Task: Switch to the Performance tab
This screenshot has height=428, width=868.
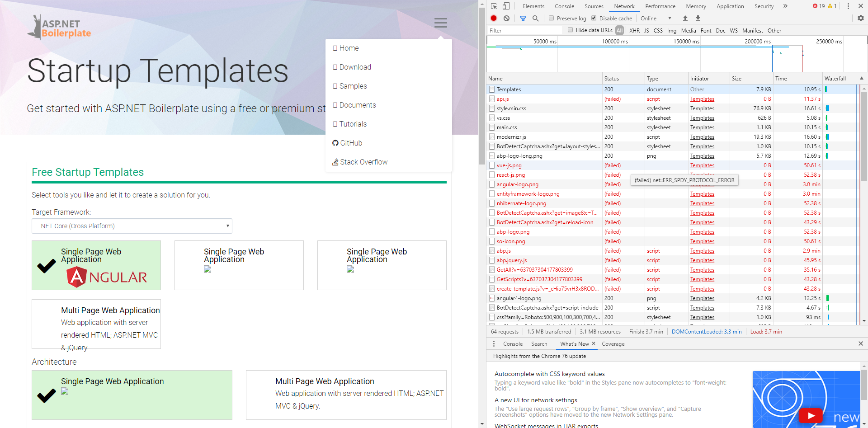Action: [x=660, y=6]
